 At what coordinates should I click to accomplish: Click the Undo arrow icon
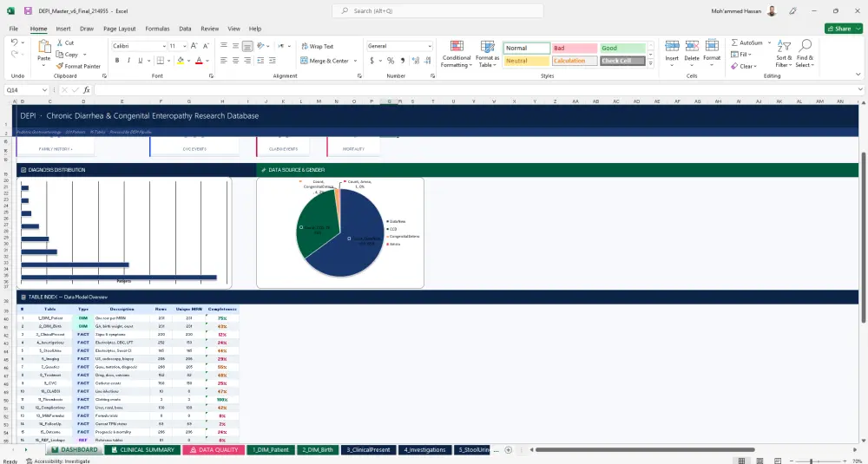pyautogui.click(x=14, y=42)
